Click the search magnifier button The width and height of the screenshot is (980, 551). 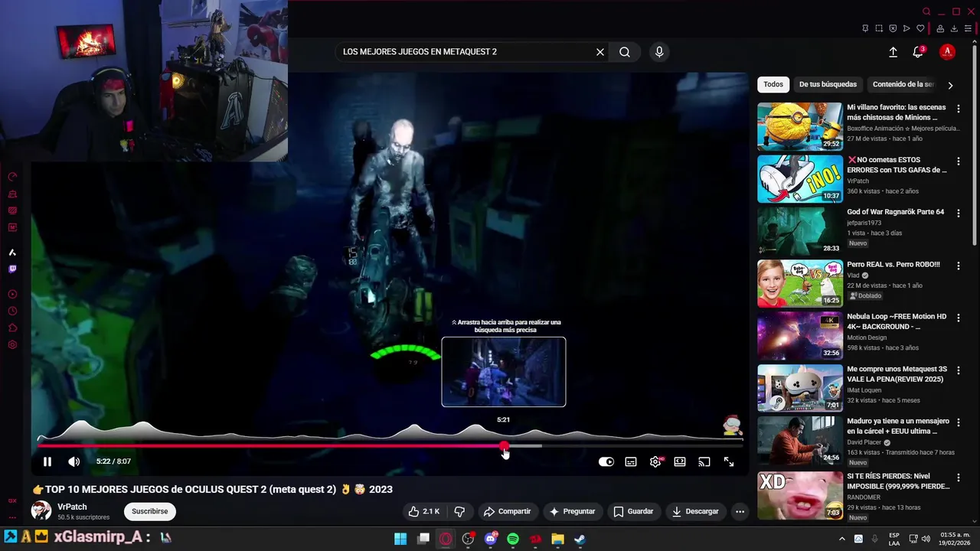click(625, 52)
